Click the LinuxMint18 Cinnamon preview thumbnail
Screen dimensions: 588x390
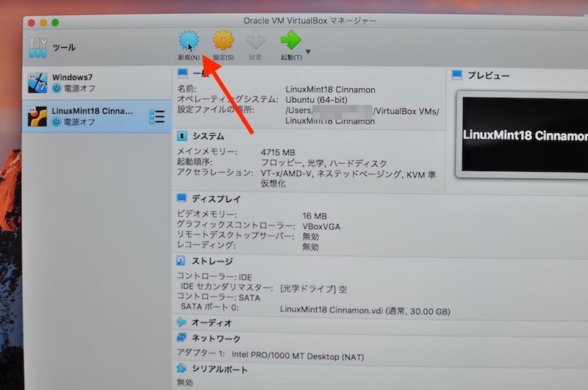coord(525,135)
